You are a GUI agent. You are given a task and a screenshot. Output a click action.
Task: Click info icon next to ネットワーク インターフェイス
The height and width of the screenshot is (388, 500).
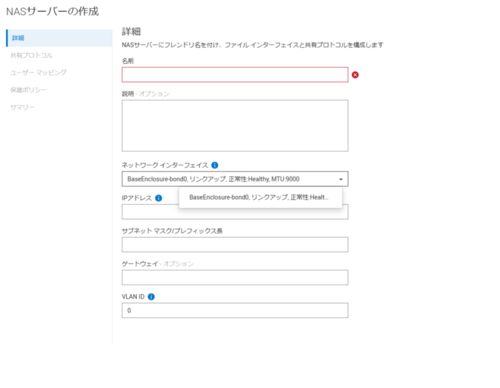(215, 165)
